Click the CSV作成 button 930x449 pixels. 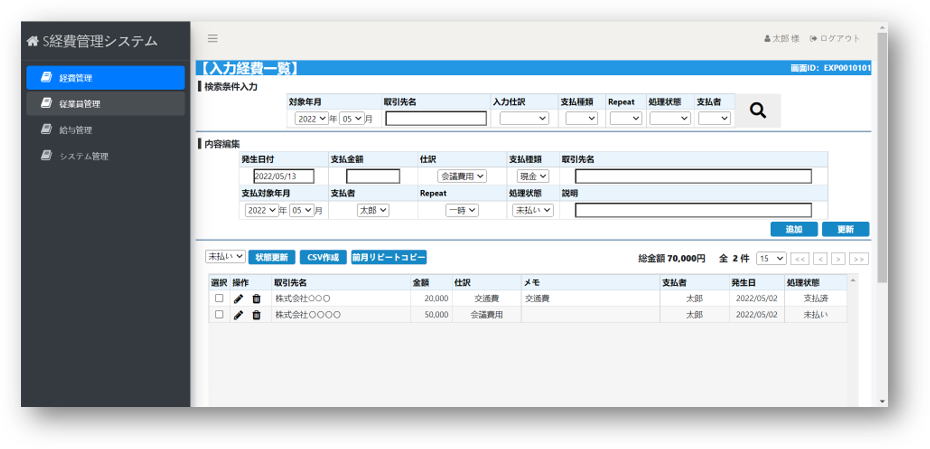[323, 257]
